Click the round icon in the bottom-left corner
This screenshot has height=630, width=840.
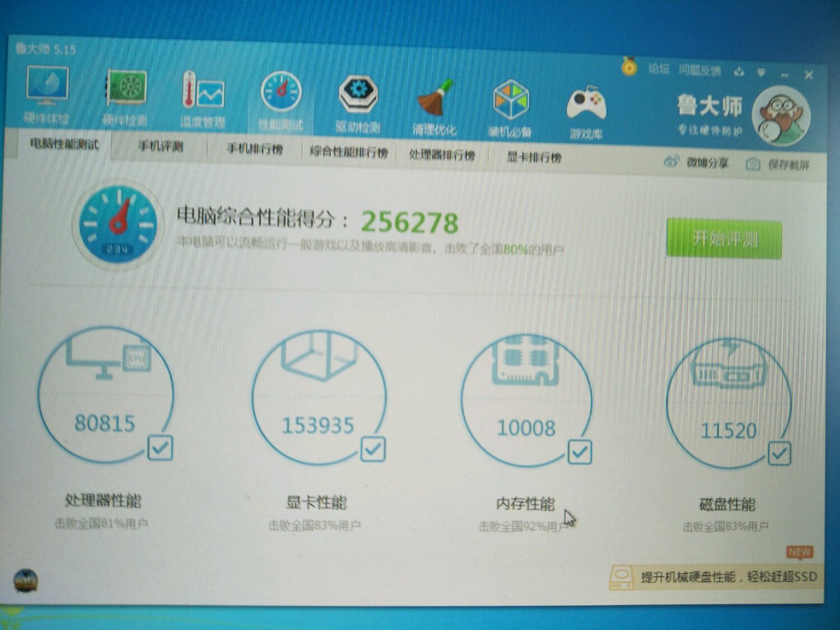coord(25,580)
